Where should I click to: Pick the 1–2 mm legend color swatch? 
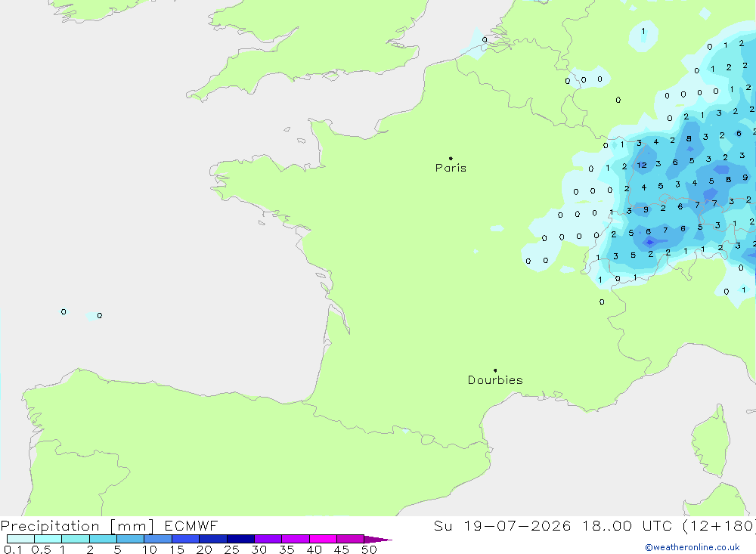point(76,539)
